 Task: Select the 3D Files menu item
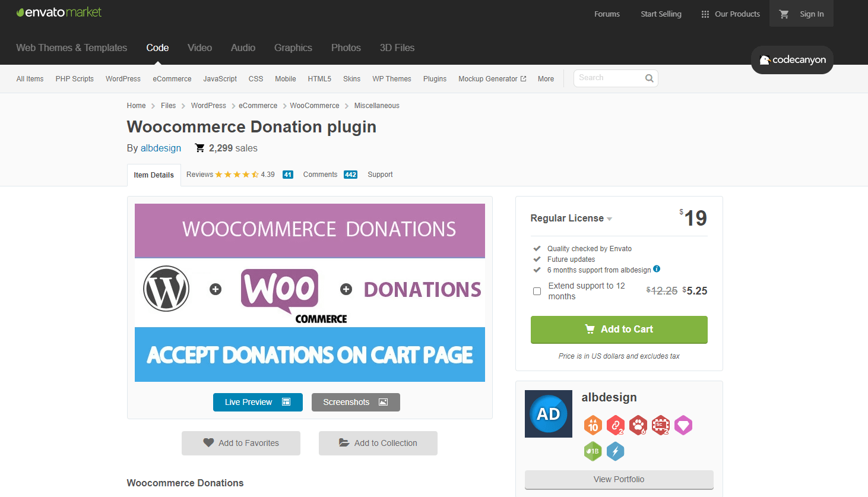coord(397,48)
